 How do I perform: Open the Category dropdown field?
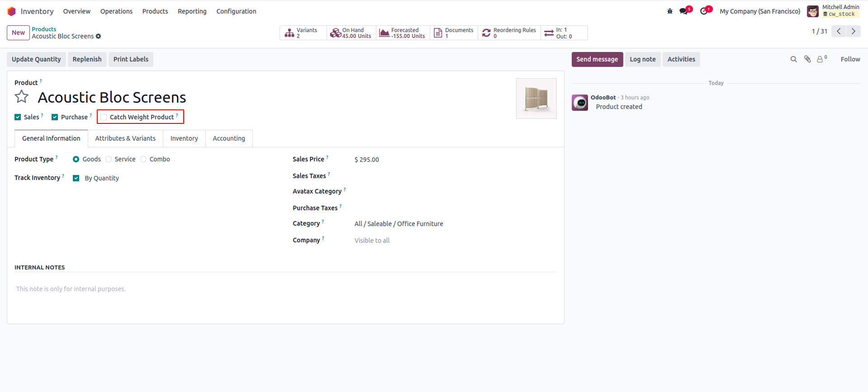455,224
